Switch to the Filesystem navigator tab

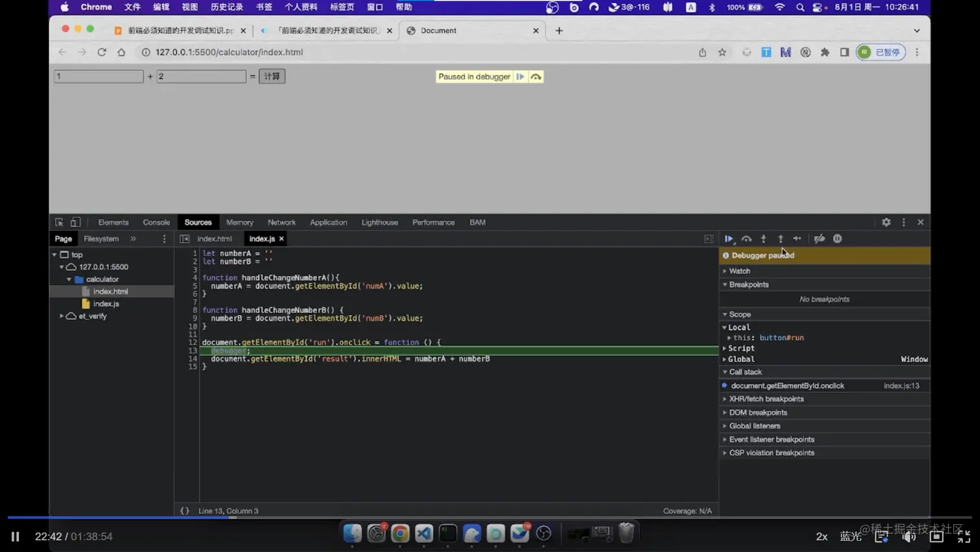tap(101, 239)
